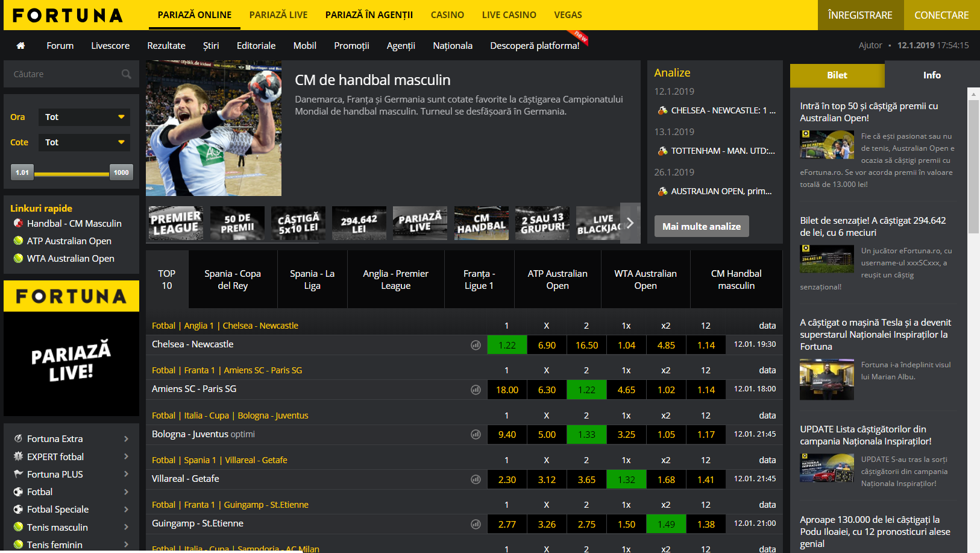
Task: Open statistics icon for Amiens SC - Paris SG
Action: 476,390
